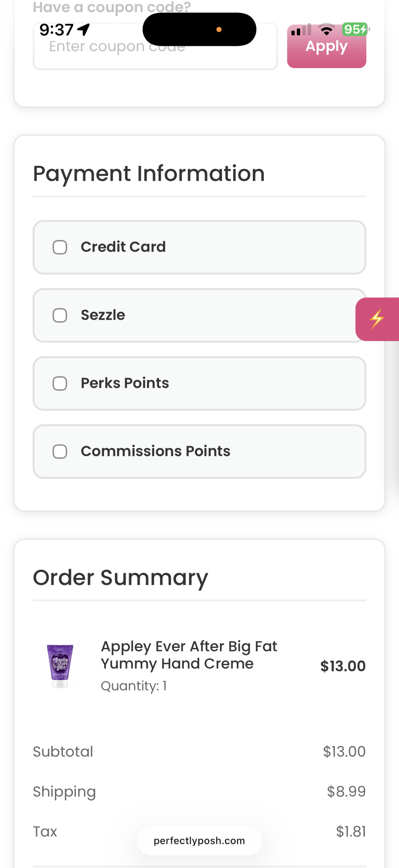
Task: Check the Sezzle payment checkbox
Action: coord(60,315)
